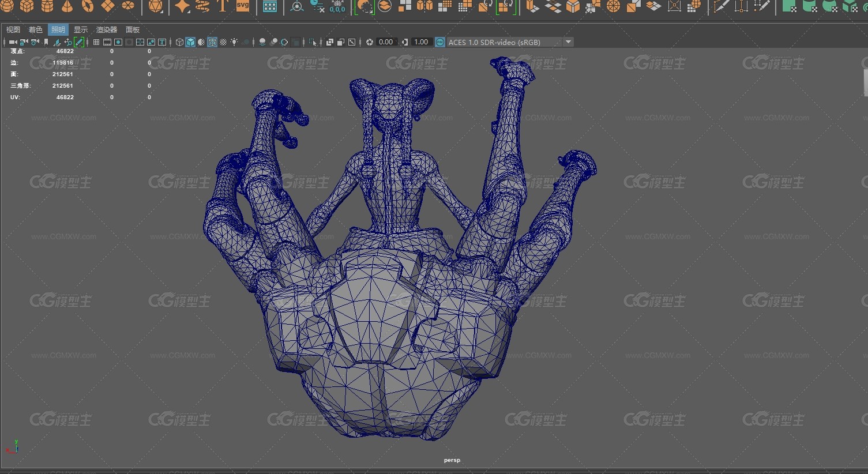Open the 渲染器 (Renderer) panel menu
Viewport: 868px width, 474px height.
pos(107,29)
